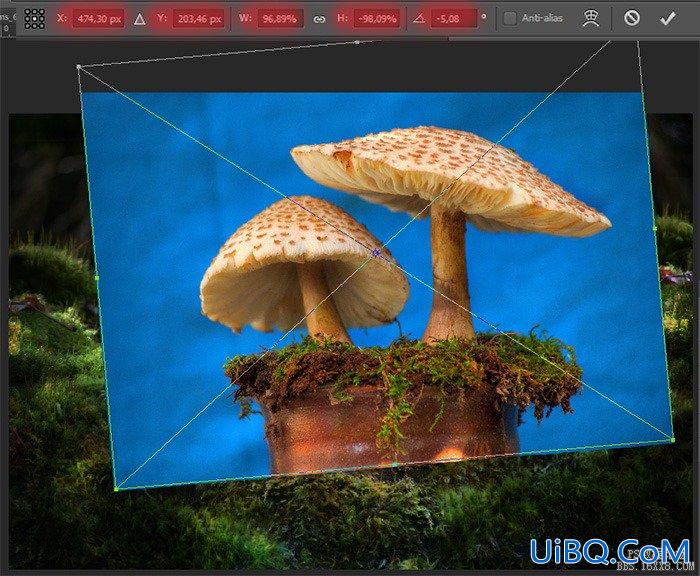
Task: Commit the transform with the checkmark icon
Action: point(667,18)
